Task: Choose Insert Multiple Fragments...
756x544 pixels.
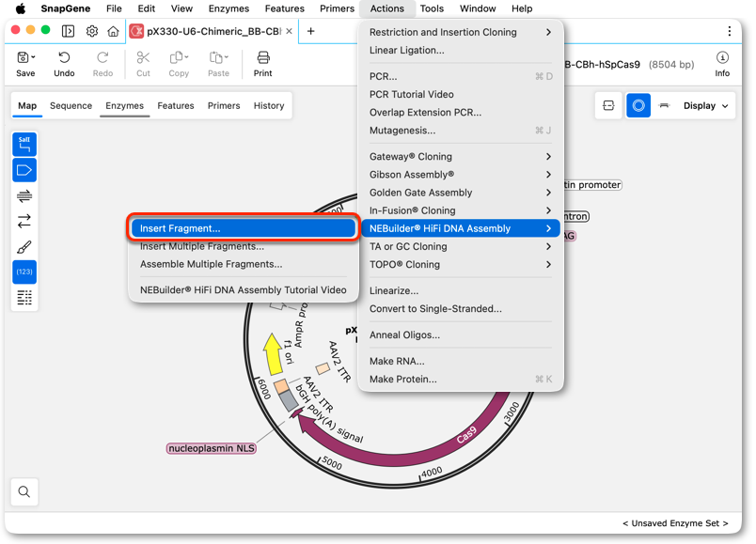Action: pos(244,246)
